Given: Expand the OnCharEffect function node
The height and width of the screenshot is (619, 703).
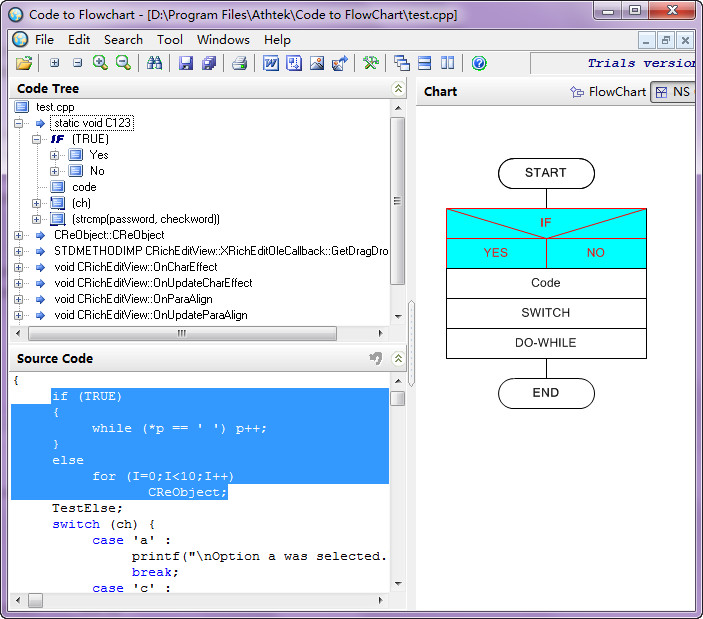Looking at the screenshot, I should (18, 268).
